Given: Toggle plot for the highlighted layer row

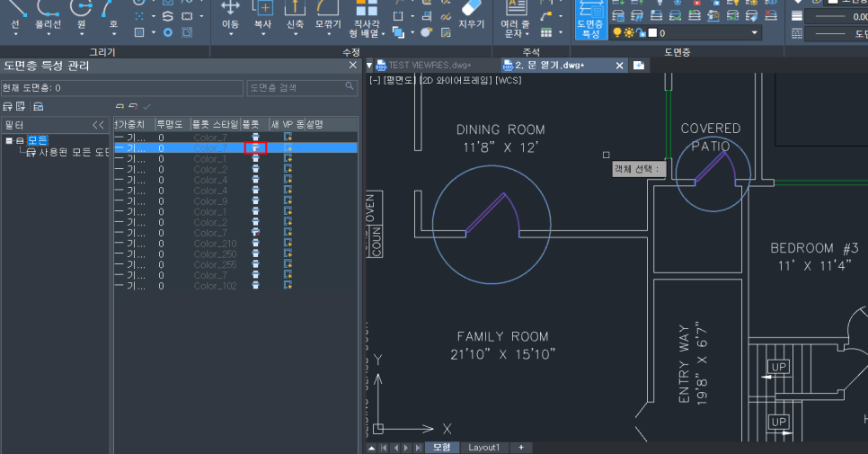Looking at the screenshot, I should point(256,147).
